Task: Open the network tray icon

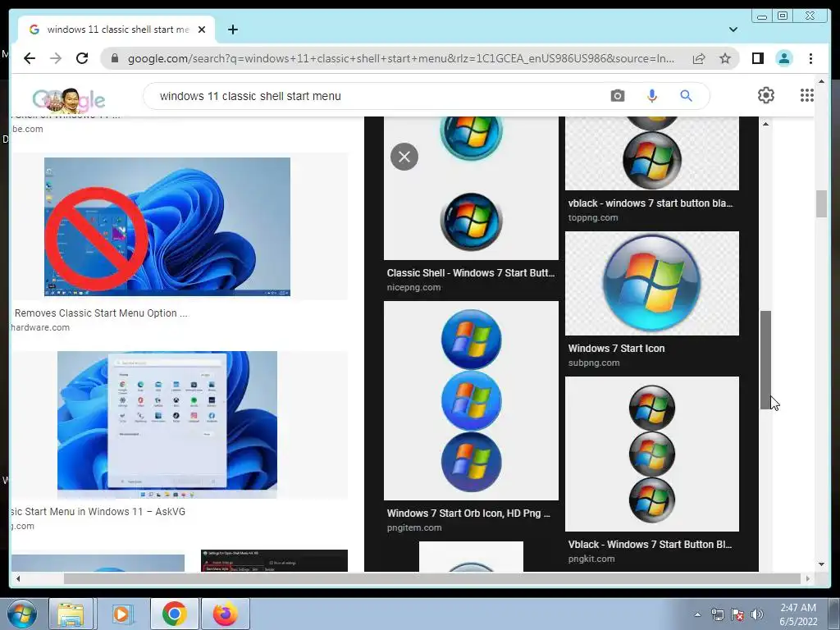Action: point(717,615)
